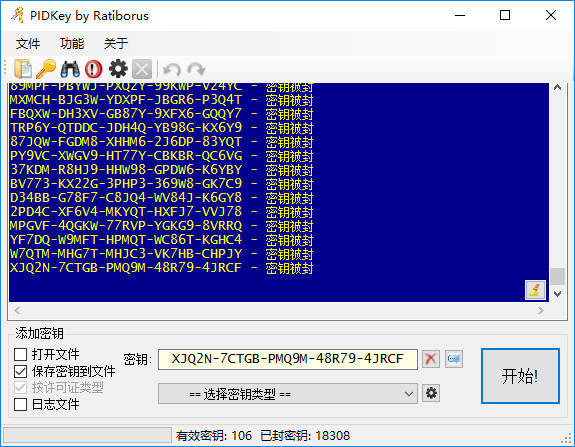Click horizontal scrollbar right arrow

point(541,311)
